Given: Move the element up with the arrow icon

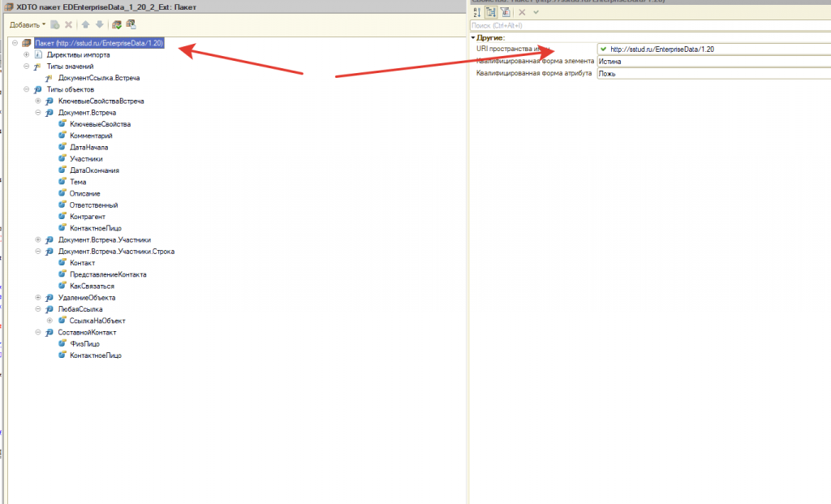Looking at the screenshot, I should (85, 24).
